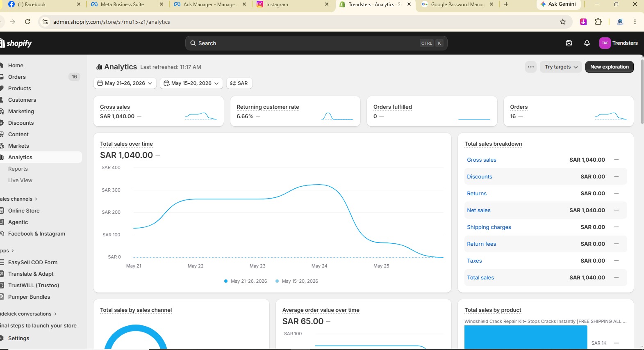Reload the page in Chrome

(x=27, y=22)
